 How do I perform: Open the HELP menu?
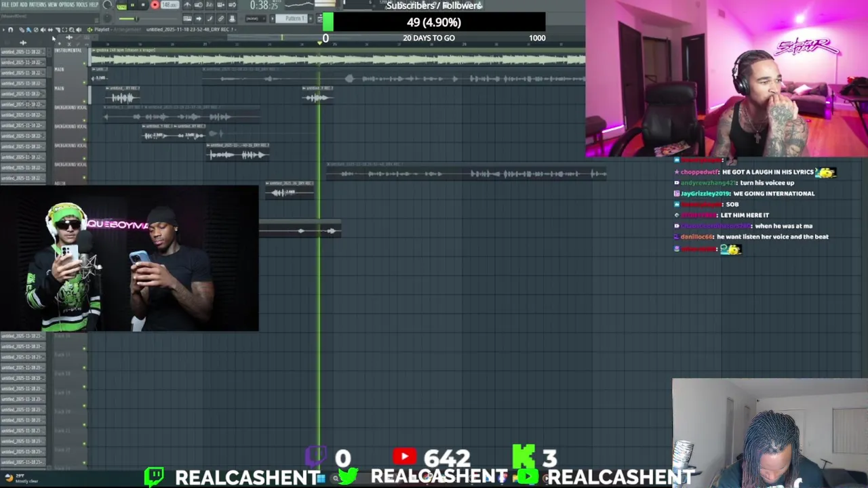(x=94, y=5)
